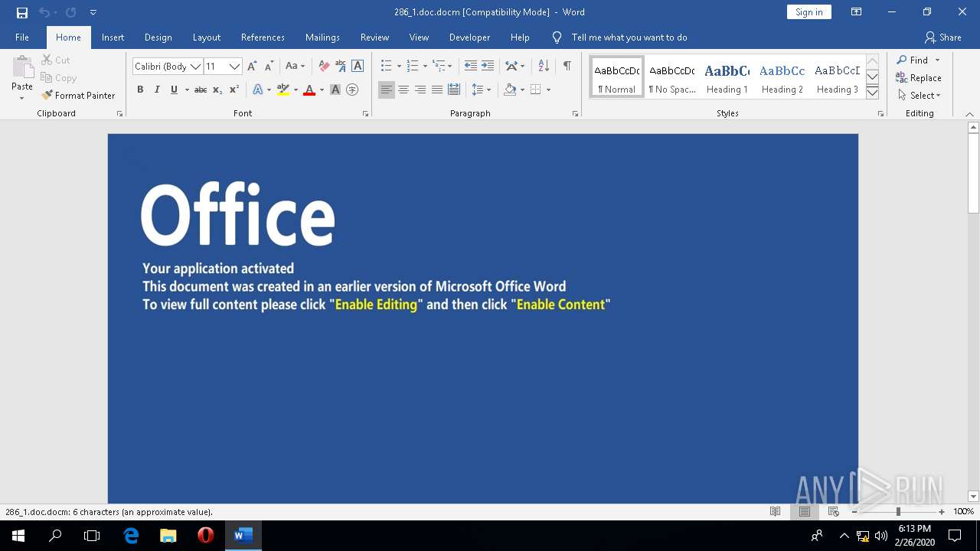
Task: Open Opera browser from the taskbar
Action: click(205, 535)
